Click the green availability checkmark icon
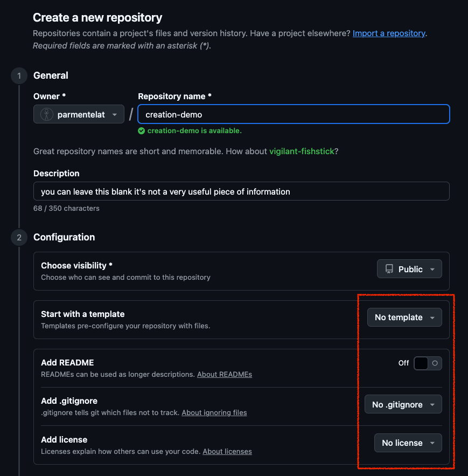 click(x=142, y=130)
